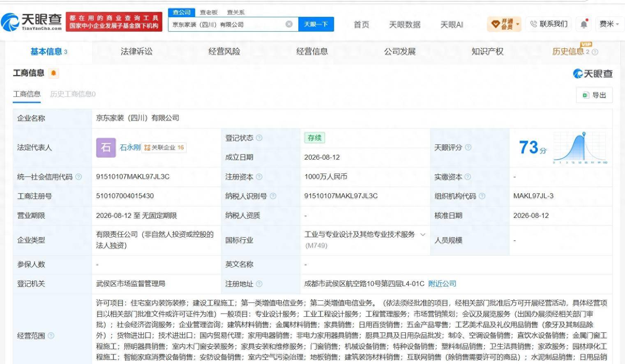Open the 法律诉讼 tab
Viewport: 625px width, 364px height.
[136, 52]
